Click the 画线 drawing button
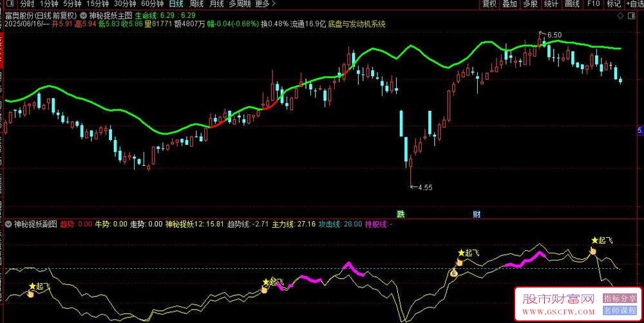The image size is (644, 323). 572,4
